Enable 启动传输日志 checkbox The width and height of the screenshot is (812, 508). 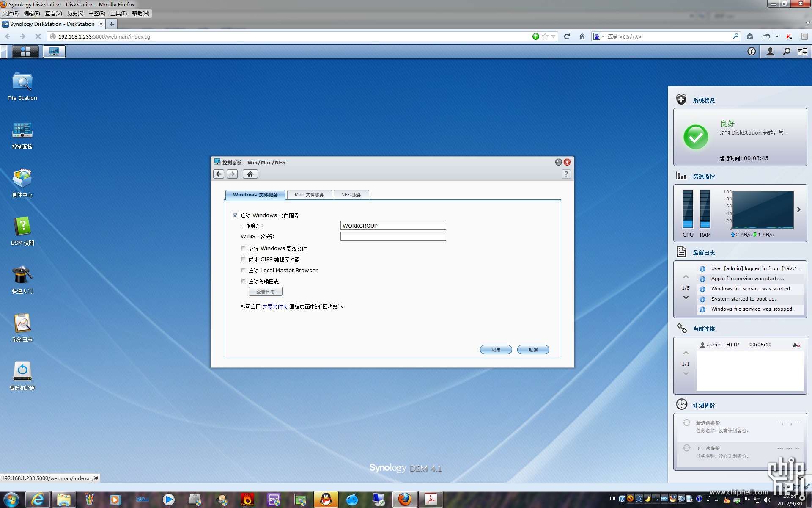click(244, 282)
